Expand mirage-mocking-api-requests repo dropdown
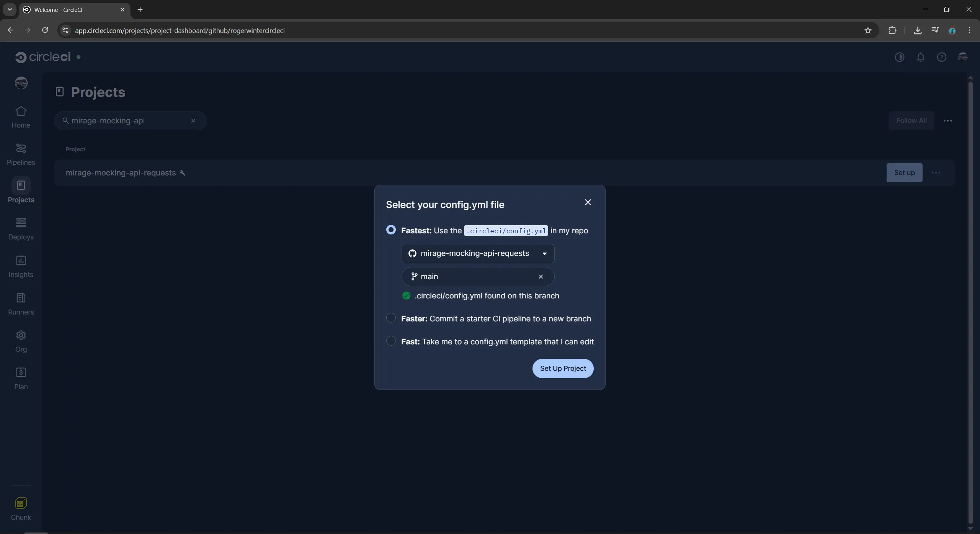This screenshot has height=534, width=980. [x=477, y=254]
